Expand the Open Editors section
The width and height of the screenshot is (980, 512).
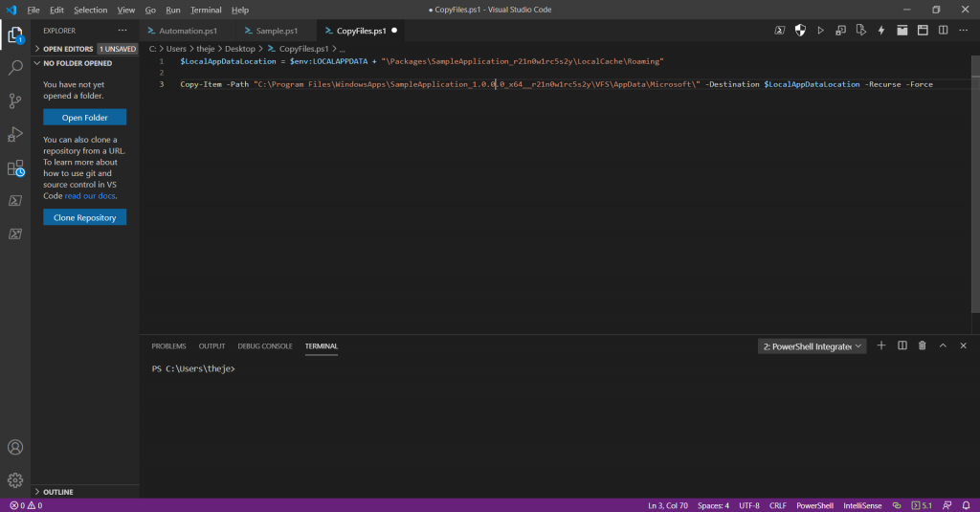[x=67, y=48]
